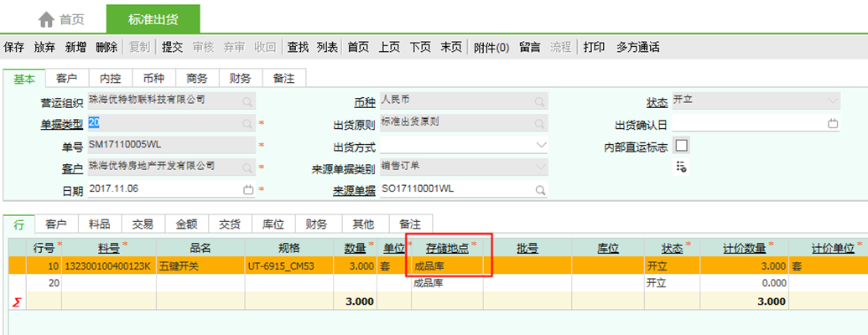This screenshot has height=335, width=868.
Task: Expand the 出货方式 dropdown
Action: point(539,146)
